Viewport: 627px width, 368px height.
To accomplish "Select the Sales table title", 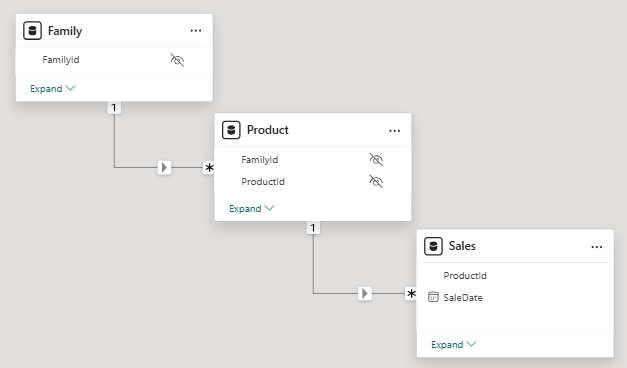I will [462, 246].
